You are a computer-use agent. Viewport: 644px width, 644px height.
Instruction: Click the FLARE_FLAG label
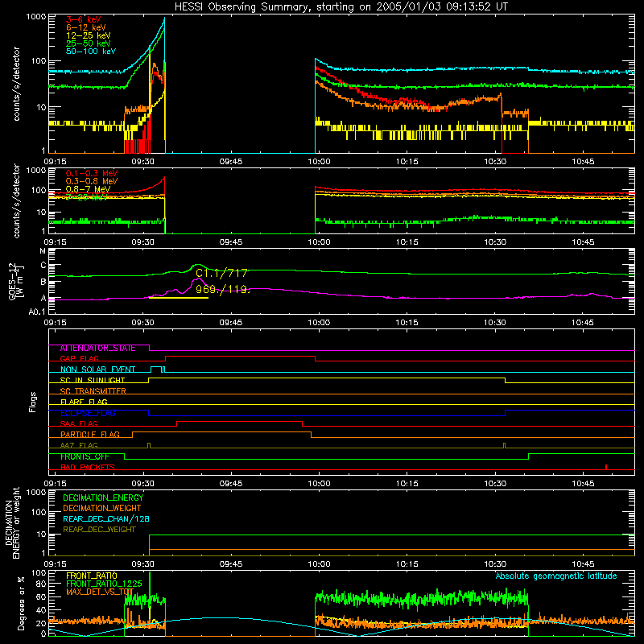tap(84, 402)
